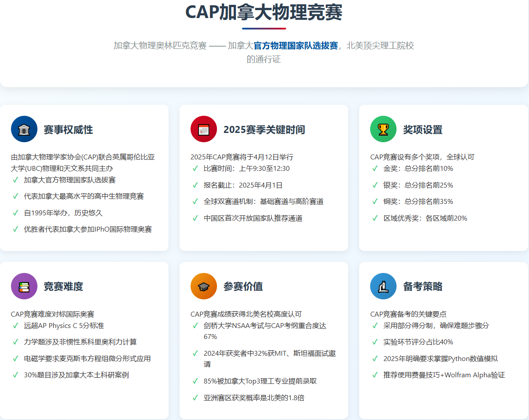Click the orange graduation cap icon
This screenshot has width=529, height=420.
[x=203, y=286]
